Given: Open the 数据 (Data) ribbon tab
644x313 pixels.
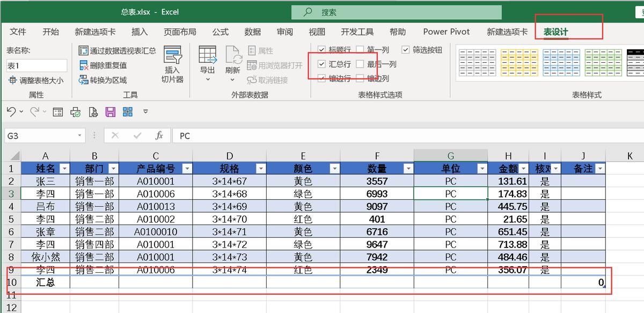Looking at the screenshot, I should tap(252, 32).
